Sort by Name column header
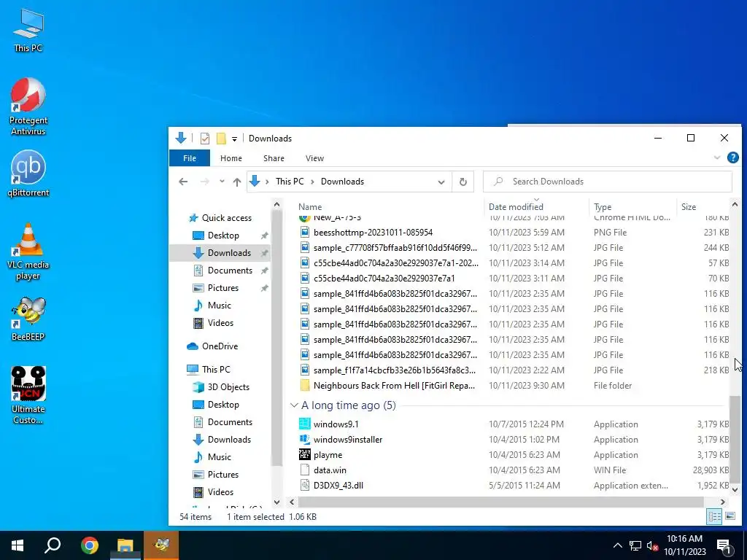The height and width of the screenshot is (560, 747). (309, 206)
